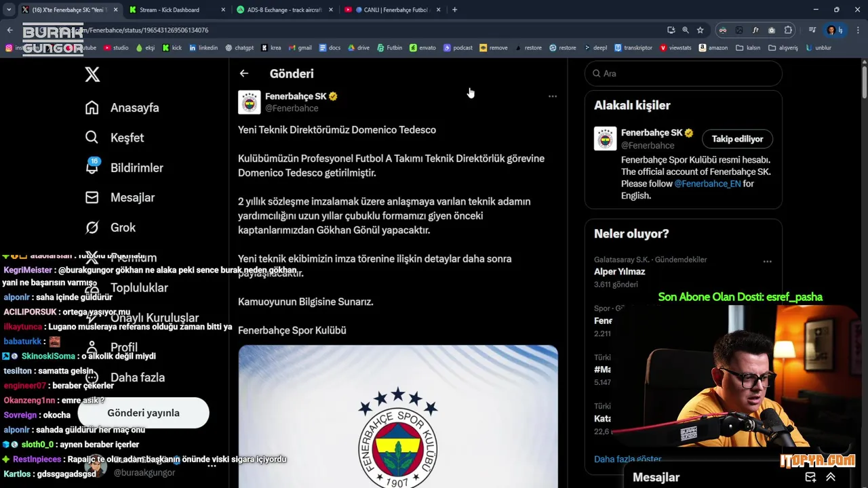Open the linkedin bookmark
Image resolution: width=868 pixels, height=488 pixels.
coord(203,48)
